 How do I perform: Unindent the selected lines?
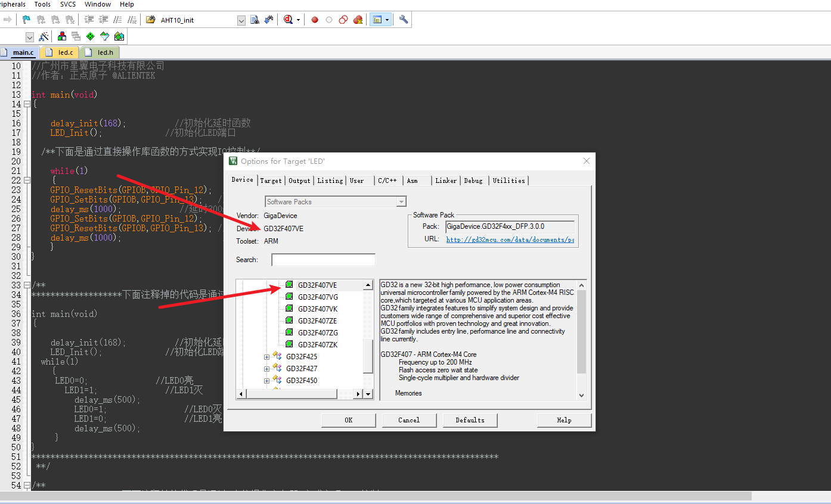coord(103,20)
